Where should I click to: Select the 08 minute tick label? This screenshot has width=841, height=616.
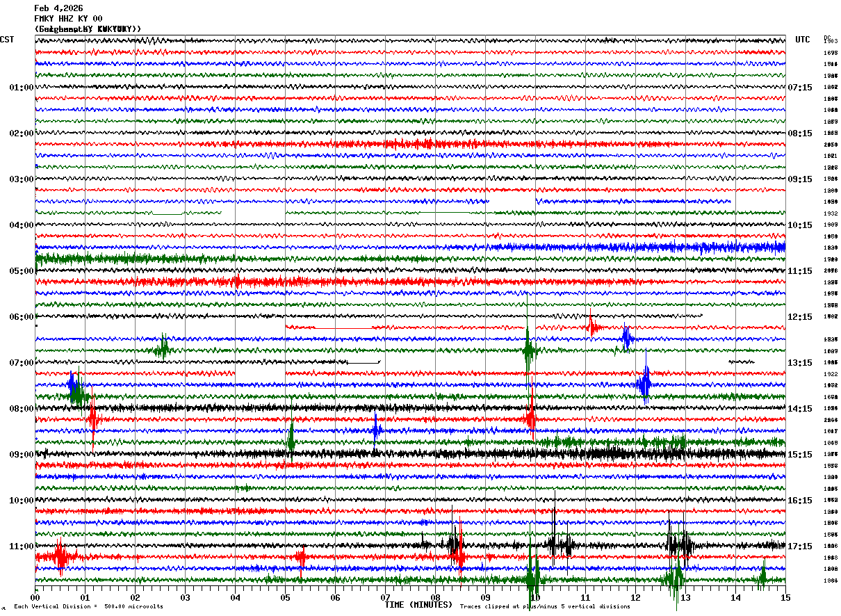(x=435, y=597)
